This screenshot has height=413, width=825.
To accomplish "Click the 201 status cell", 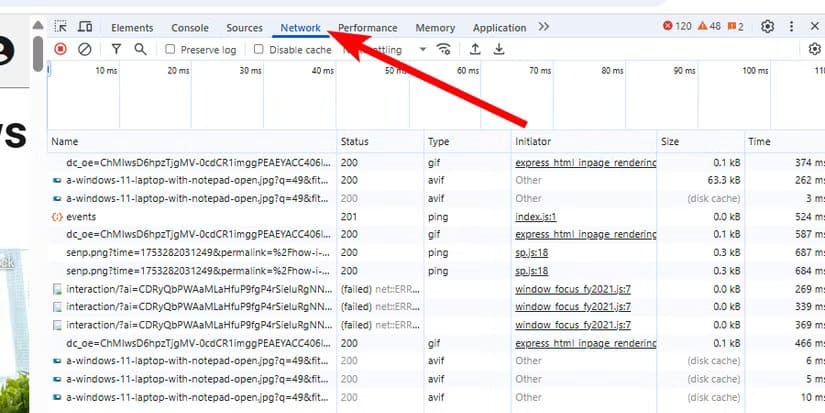I will click(348, 217).
